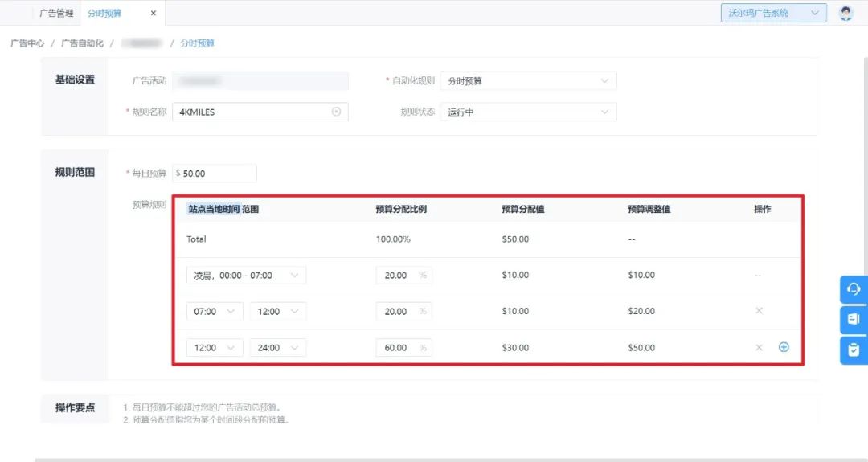
Task: Open the 规则状态 dropdown showing 运行中
Action: pos(528,112)
